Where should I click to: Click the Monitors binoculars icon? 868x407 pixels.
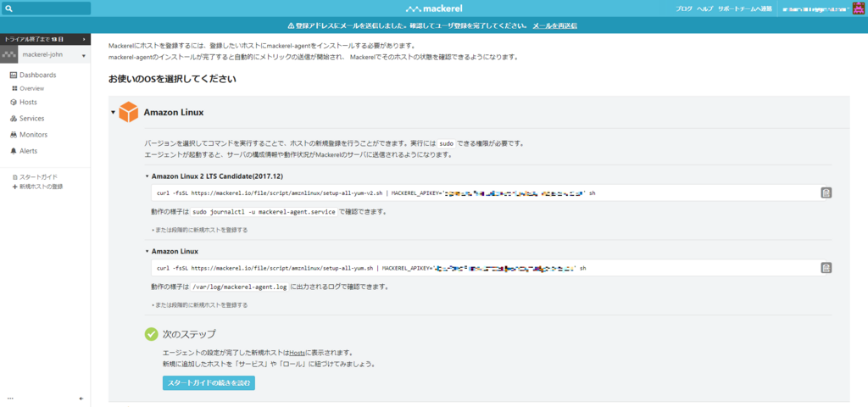(14, 135)
